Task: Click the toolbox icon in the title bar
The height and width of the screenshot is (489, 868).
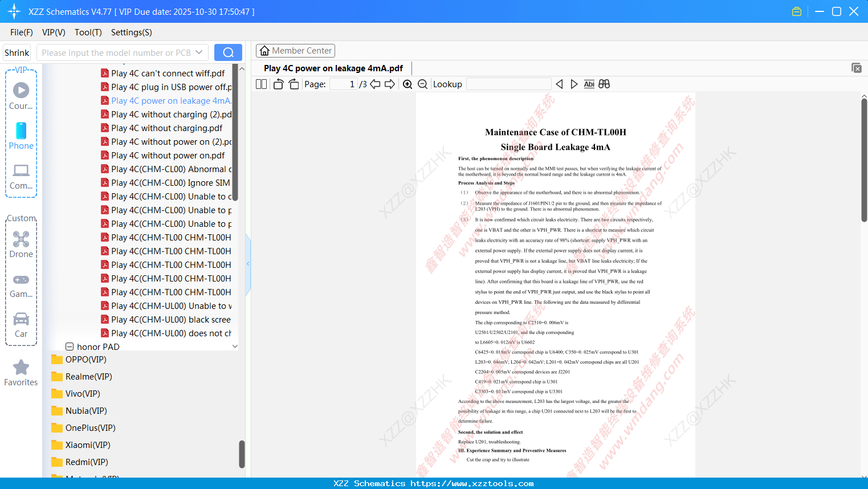Action: pyautogui.click(x=797, y=11)
